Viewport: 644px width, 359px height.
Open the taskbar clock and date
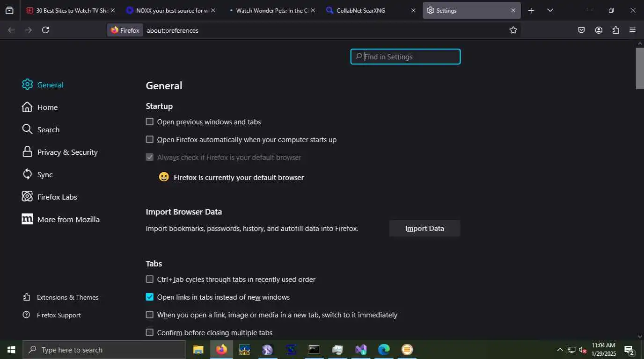coord(603,350)
